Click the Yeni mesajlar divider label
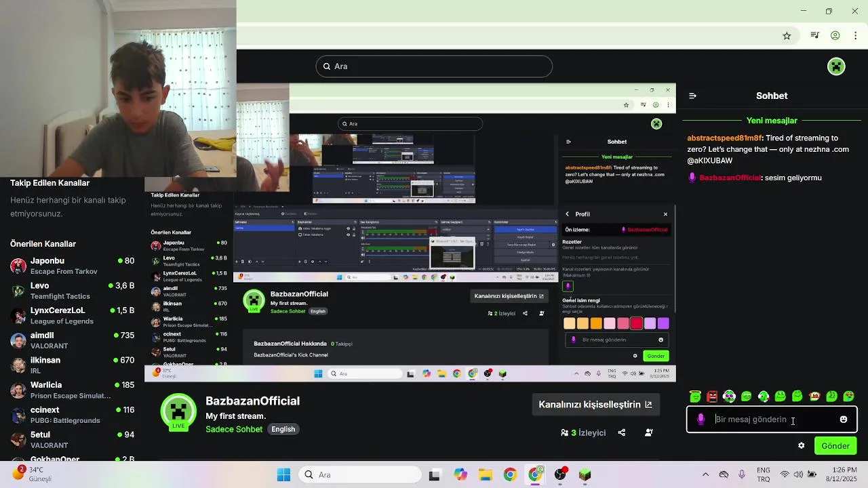Screen dimensions: 868x488 [x=772, y=121]
